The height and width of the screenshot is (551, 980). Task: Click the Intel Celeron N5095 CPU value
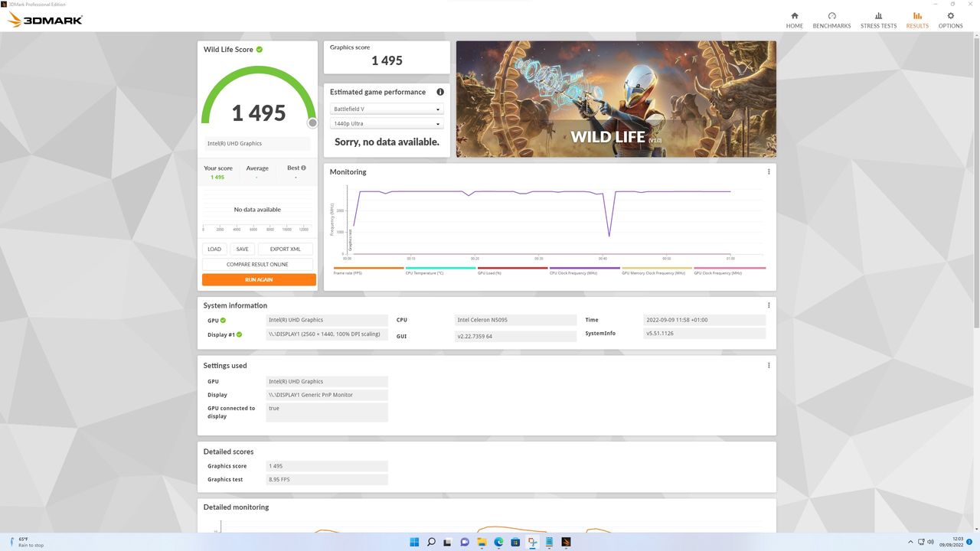pyautogui.click(x=515, y=321)
